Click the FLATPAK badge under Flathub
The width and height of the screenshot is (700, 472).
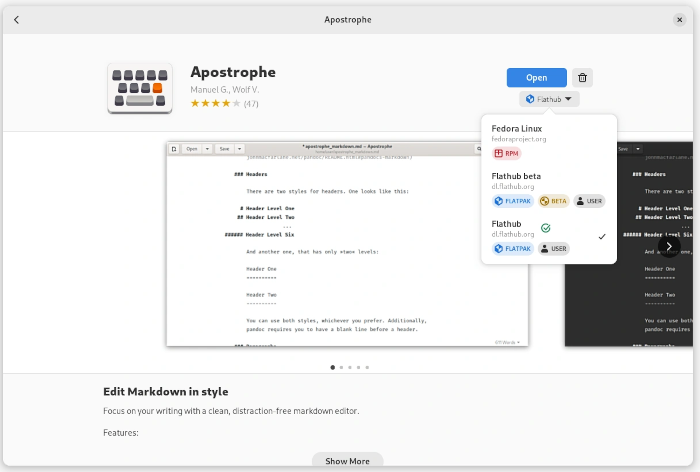[512, 249]
